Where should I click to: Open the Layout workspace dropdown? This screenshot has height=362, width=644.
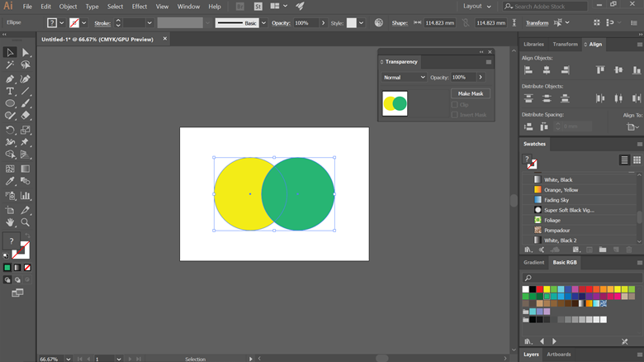[478, 6]
